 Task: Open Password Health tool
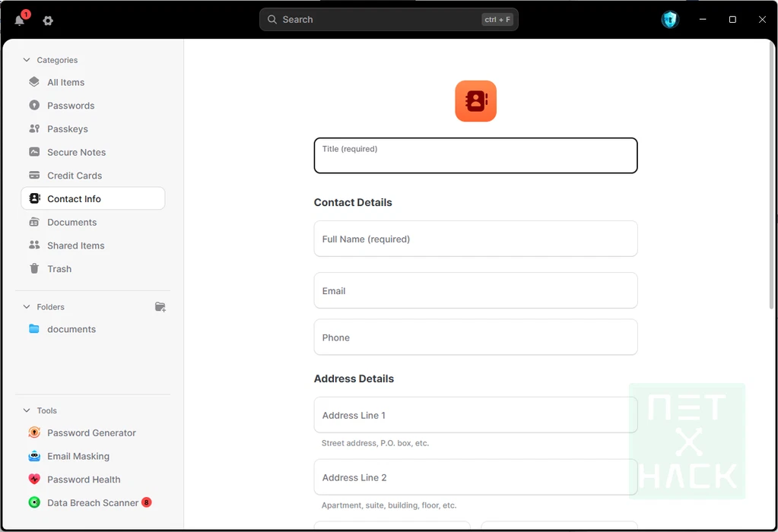[84, 480]
